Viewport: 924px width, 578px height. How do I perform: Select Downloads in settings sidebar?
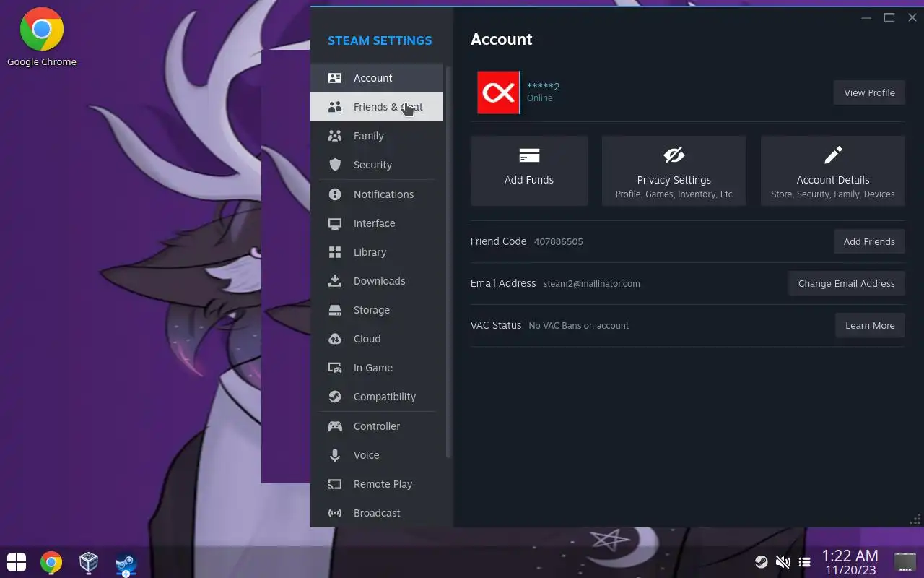(377, 281)
